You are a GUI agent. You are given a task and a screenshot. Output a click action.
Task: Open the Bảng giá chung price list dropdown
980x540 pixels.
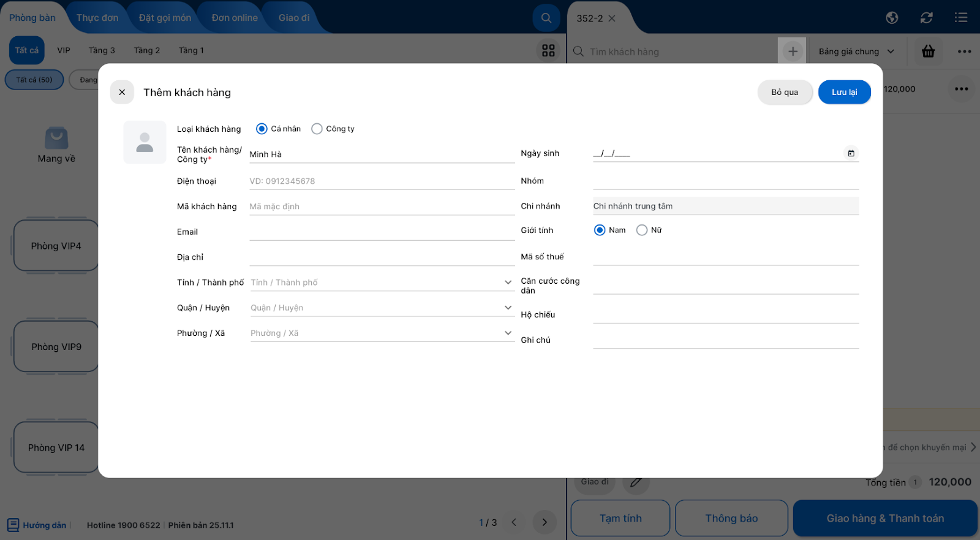click(x=856, y=51)
